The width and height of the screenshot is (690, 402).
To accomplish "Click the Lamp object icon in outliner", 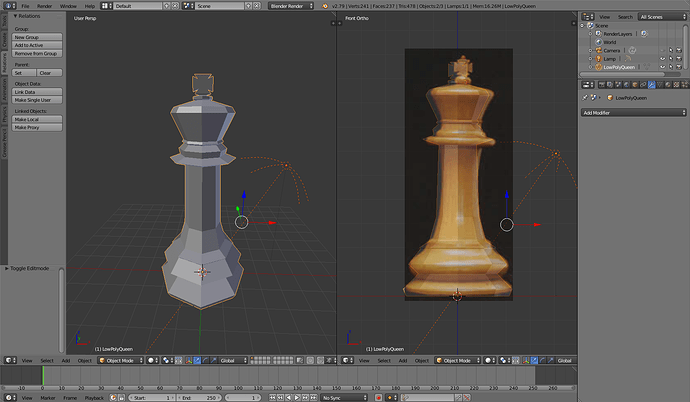I will pyautogui.click(x=598, y=58).
